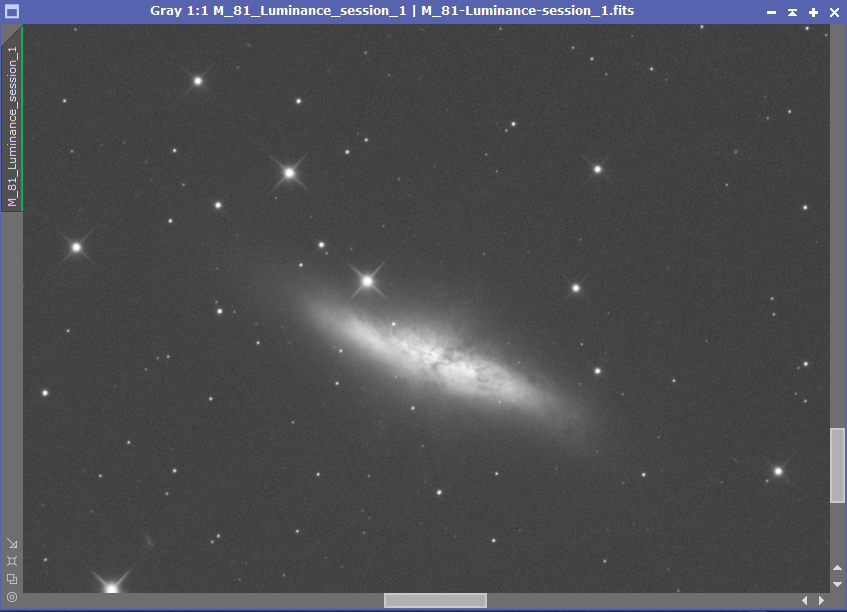Click the bright galaxy core in the image
Image resolution: width=847 pixels, height=612 pixels.
tap(447, 364)
